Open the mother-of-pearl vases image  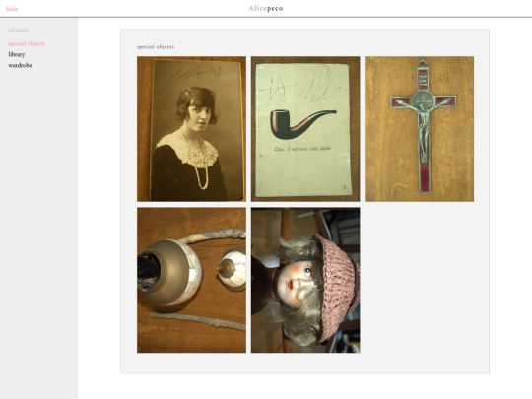(191, 280)
